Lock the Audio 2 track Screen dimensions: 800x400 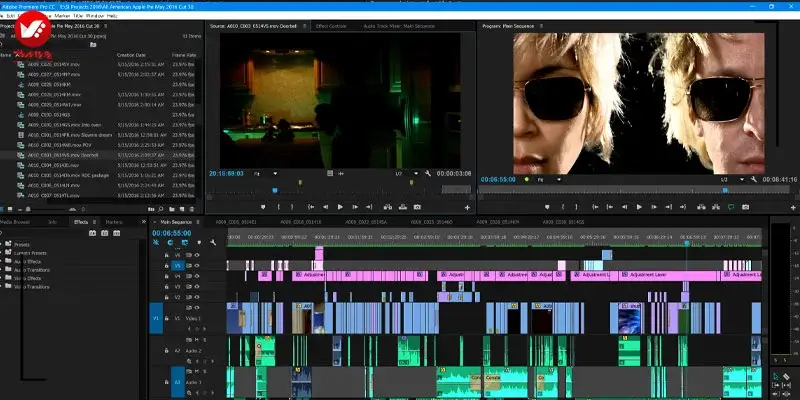(x=166, y=351)
